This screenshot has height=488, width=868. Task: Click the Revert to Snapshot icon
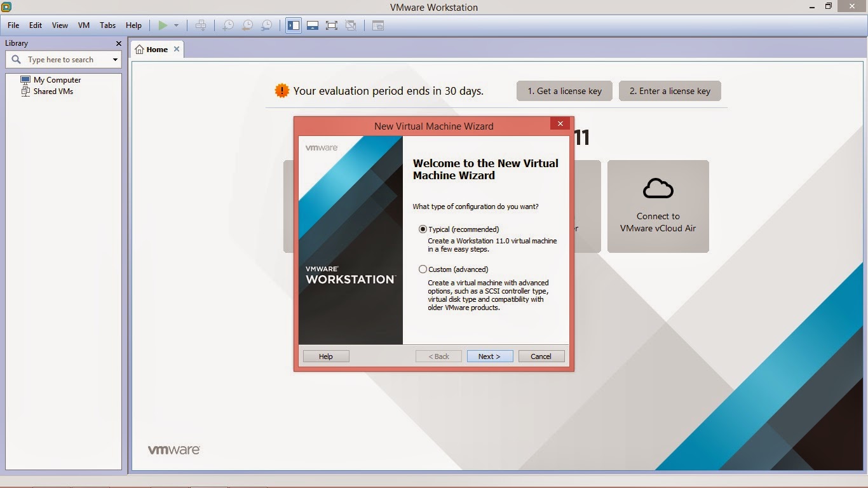click(x=247, y=25)
